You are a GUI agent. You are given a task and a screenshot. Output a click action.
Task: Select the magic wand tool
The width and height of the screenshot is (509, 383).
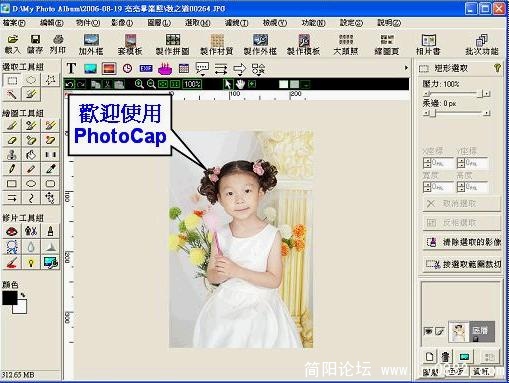[12, 95]
